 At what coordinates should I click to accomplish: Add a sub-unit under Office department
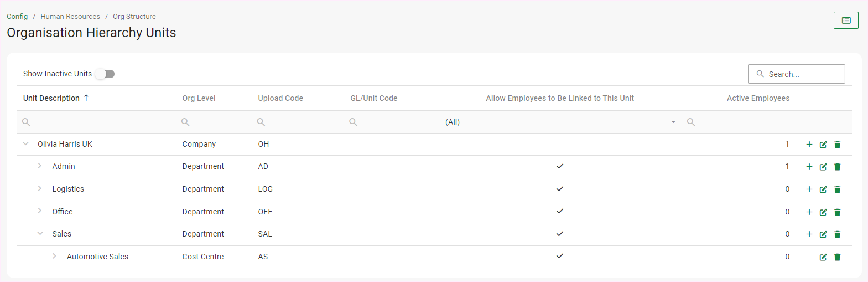(809, 212)
